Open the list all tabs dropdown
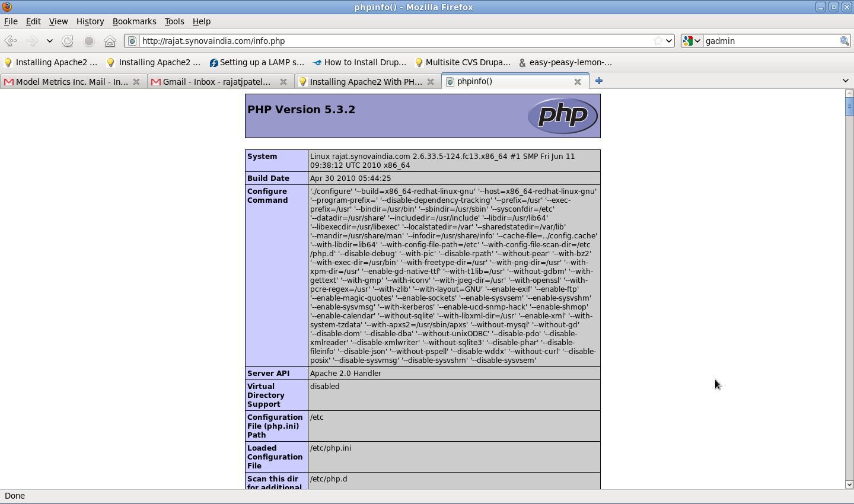This screenshot has height=504, width=854. pyautogui.click(x=846, y=81)
